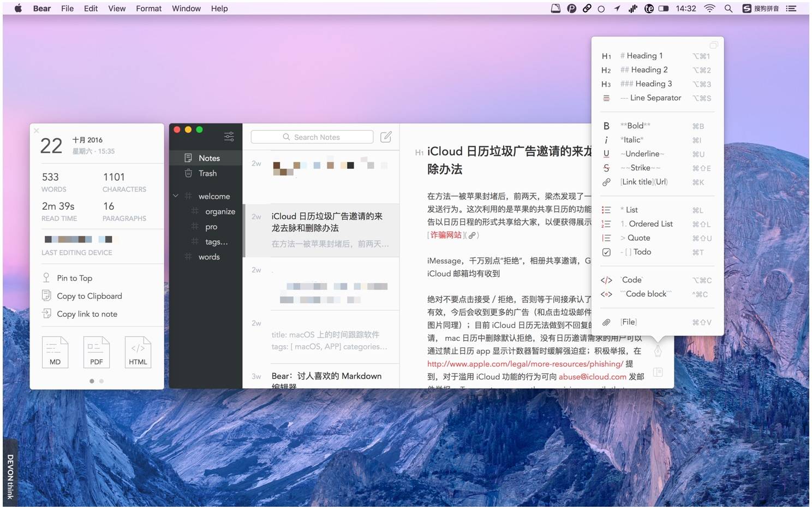Open the Edit menu
This screenshot has height=509, width=812.
[x=91, y=8]
